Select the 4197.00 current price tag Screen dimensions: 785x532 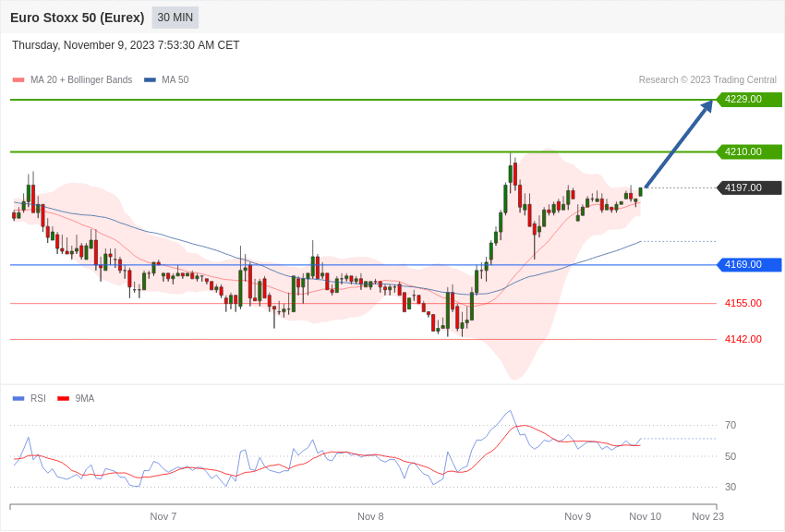[x=750, y=187]
